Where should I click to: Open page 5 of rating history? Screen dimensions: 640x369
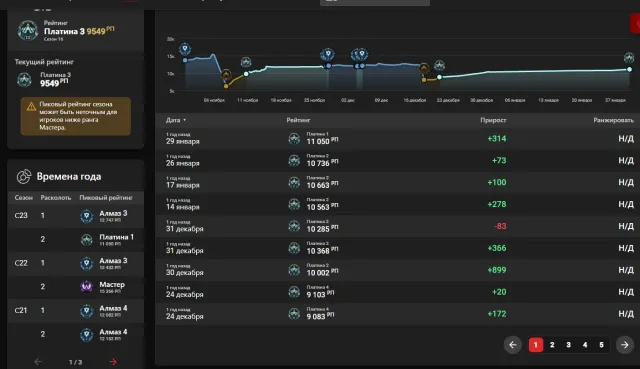[601, 345]
